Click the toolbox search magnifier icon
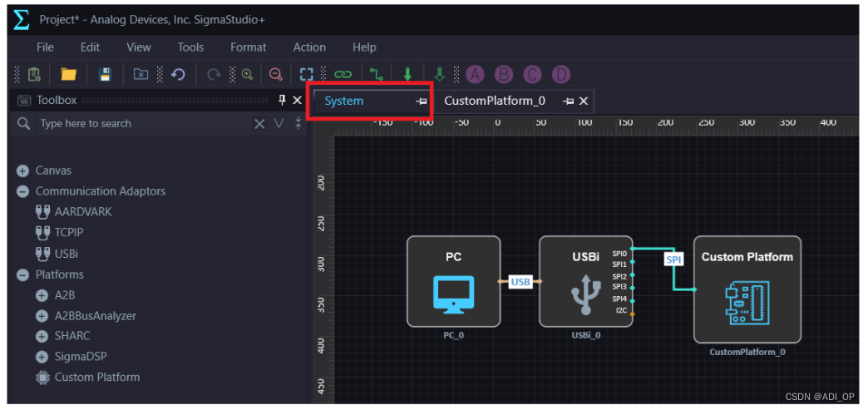868x410 pixels. 23,124
